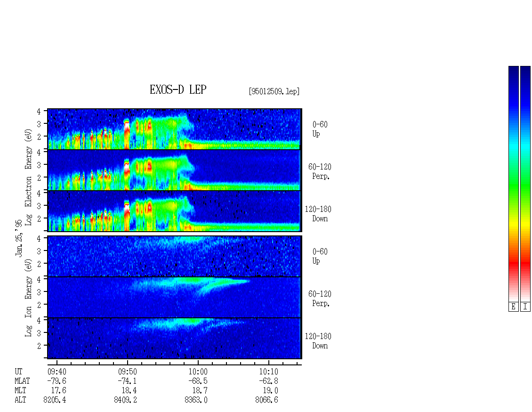Select the electron 0-60 Up spectrogram panel
This screenshot has width=532, height=412.
pos(174,129)
